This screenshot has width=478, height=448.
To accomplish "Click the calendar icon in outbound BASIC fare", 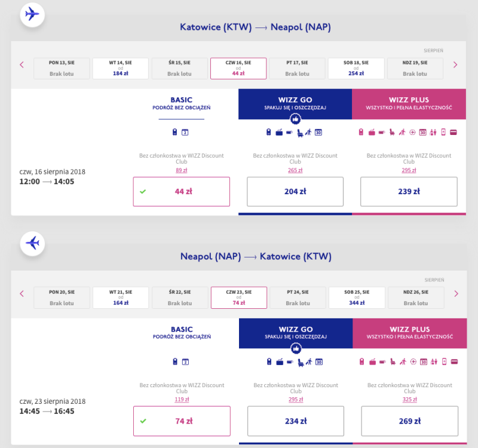I will 185,132.
